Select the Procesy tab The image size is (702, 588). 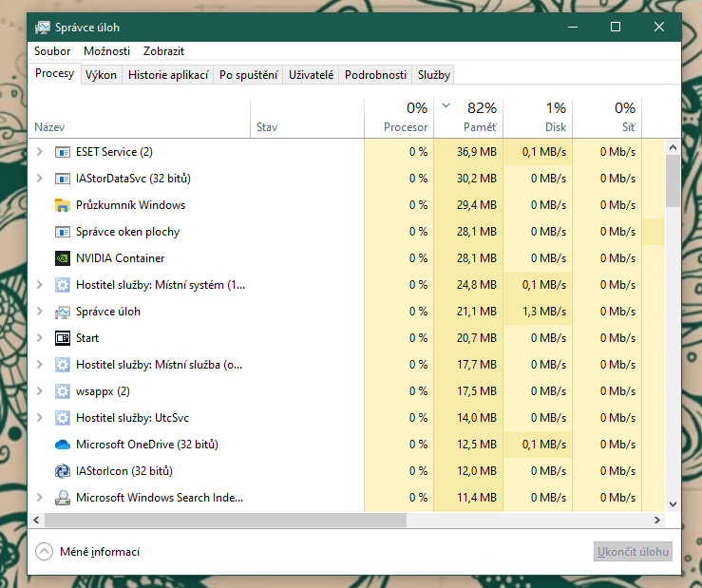point(54,73)
